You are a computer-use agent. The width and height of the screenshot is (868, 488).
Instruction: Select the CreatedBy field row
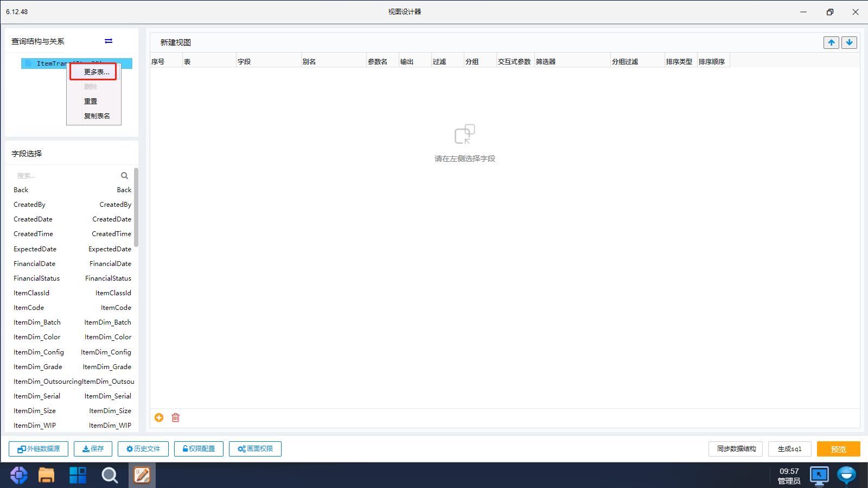click(x=72, y=205)
